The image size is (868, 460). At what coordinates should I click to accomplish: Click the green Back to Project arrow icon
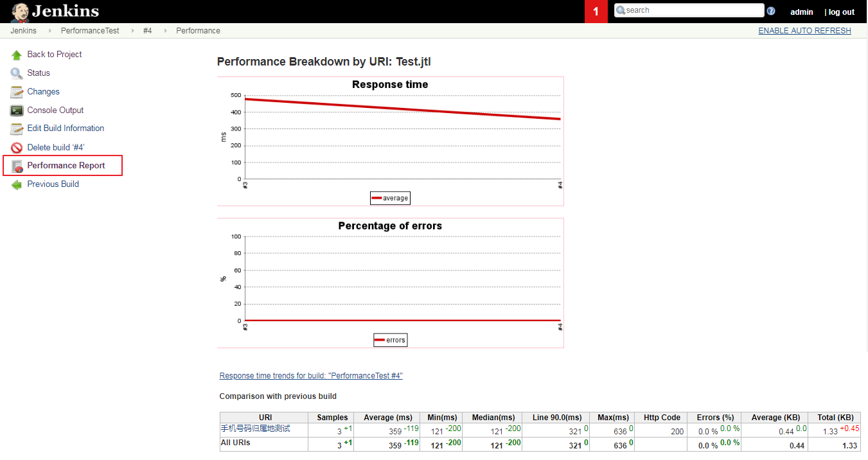(17, 55)
